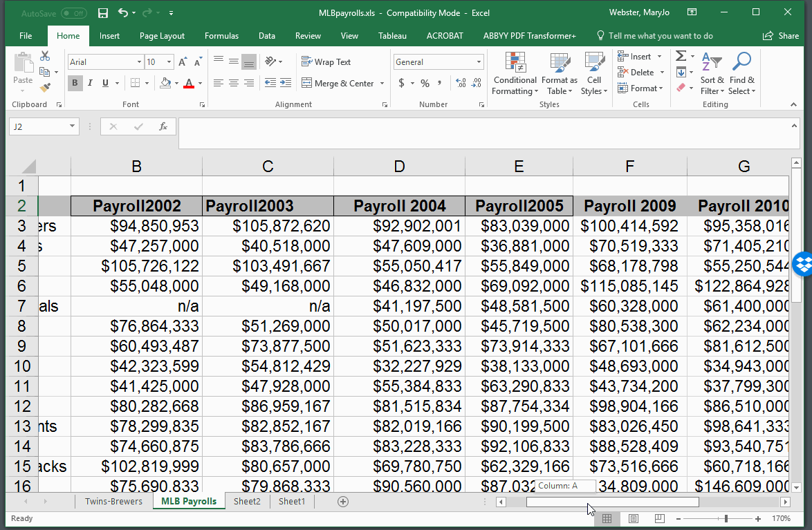Viewport: 812px width, 530px height.
Task: Click the Paste clipboard icon
Action: (23, 63)
